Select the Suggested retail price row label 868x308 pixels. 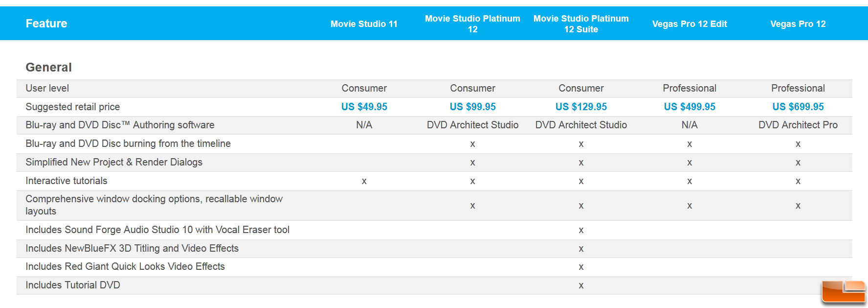72,107
